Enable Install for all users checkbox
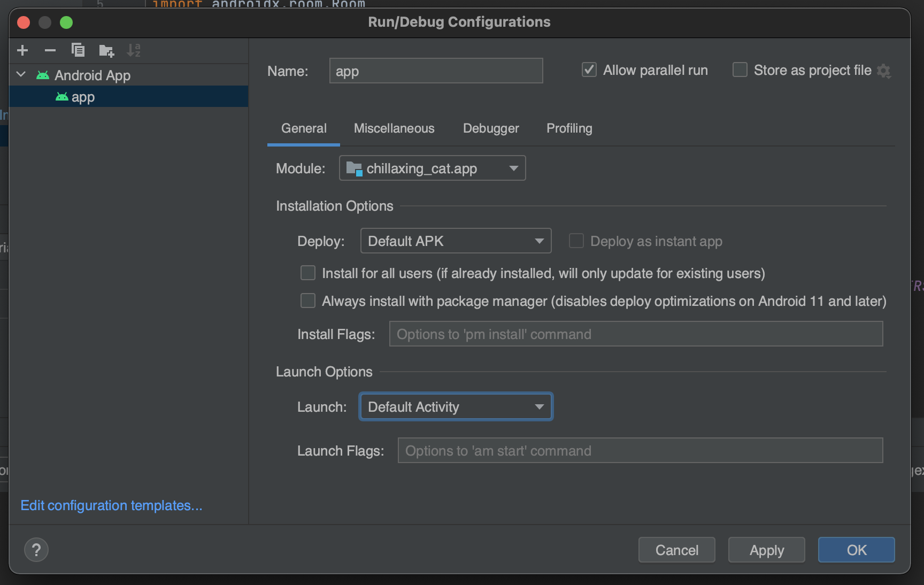 (308, 273)
